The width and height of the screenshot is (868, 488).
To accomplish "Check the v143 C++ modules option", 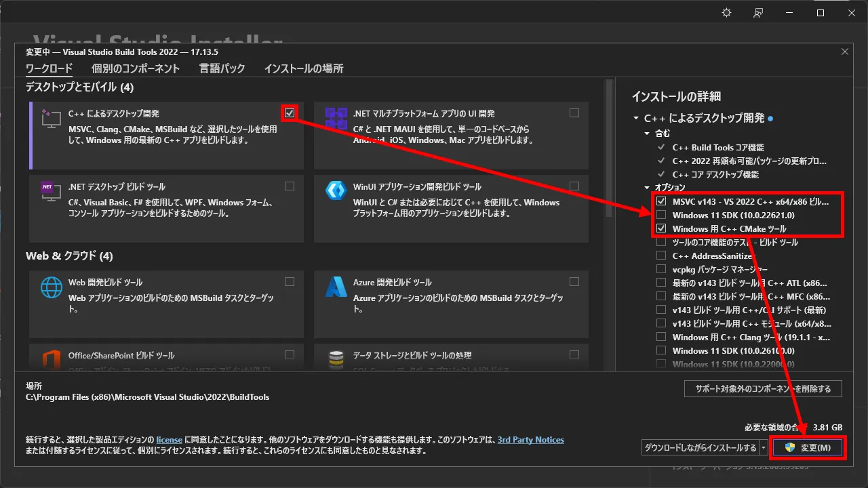I will point(661,323).
